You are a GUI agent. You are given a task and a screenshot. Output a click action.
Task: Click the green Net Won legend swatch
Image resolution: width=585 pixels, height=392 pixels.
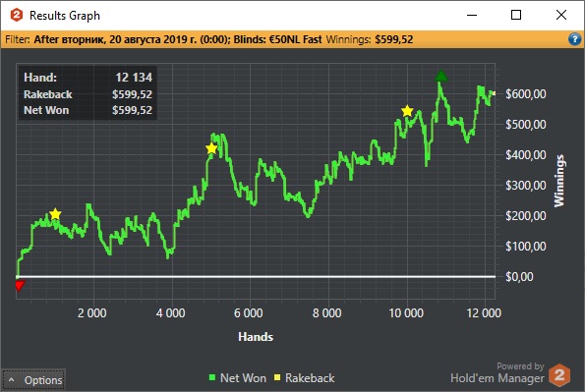212,378
